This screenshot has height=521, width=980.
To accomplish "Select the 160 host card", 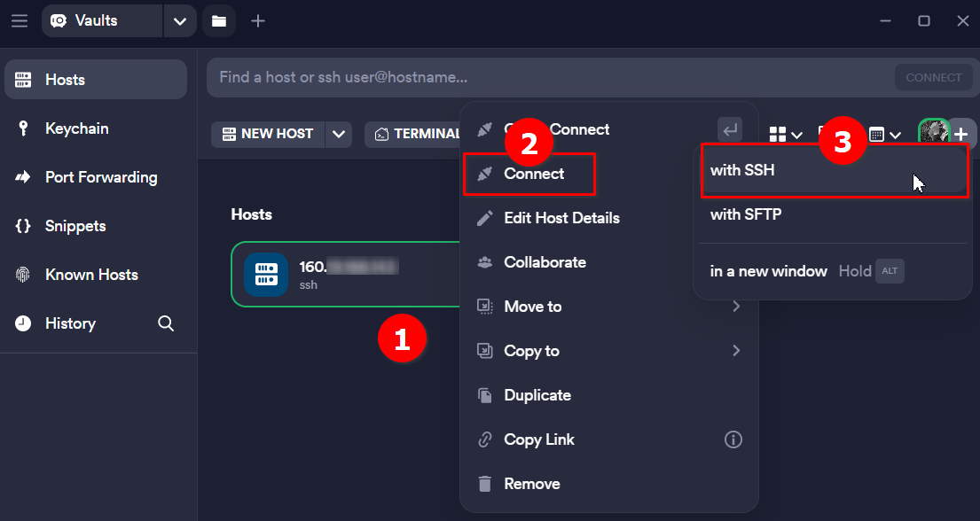I will (x=346, y=275).
